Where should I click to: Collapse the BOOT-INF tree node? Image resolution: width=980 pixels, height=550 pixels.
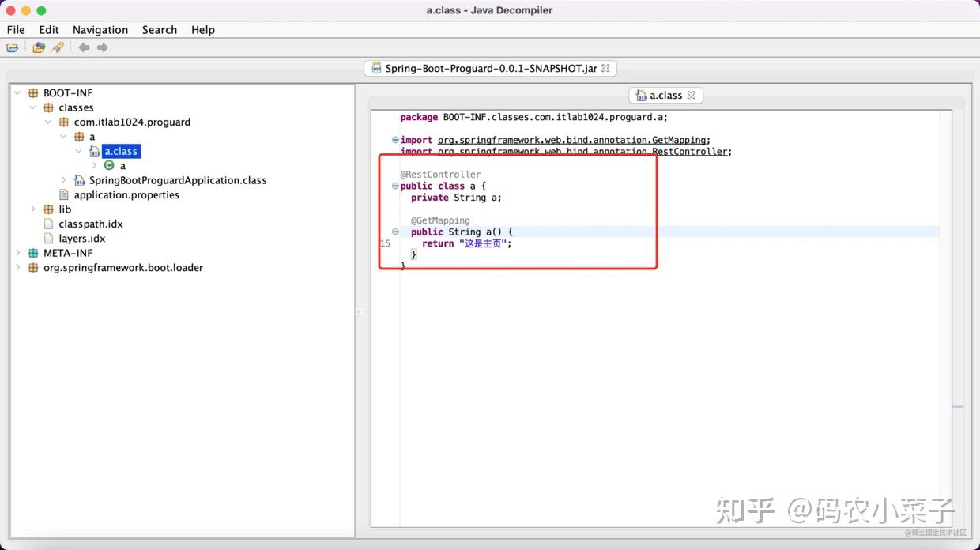click(17, 92)
